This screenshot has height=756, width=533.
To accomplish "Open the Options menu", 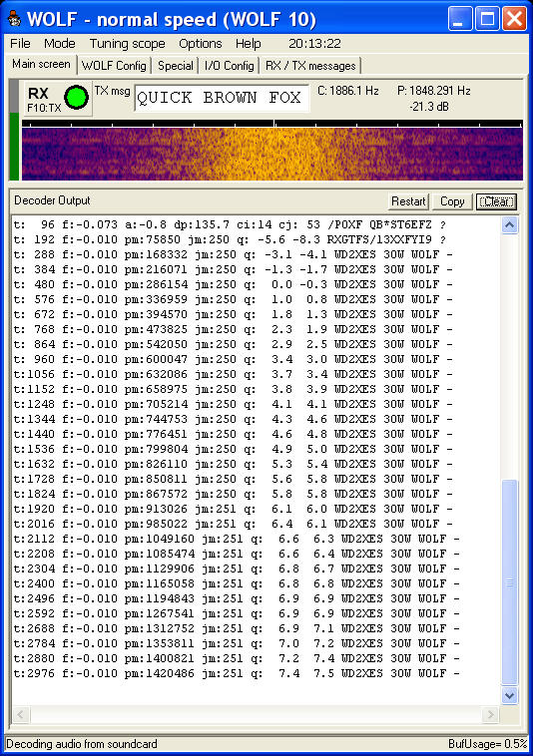I will click(x=201, y=44).
